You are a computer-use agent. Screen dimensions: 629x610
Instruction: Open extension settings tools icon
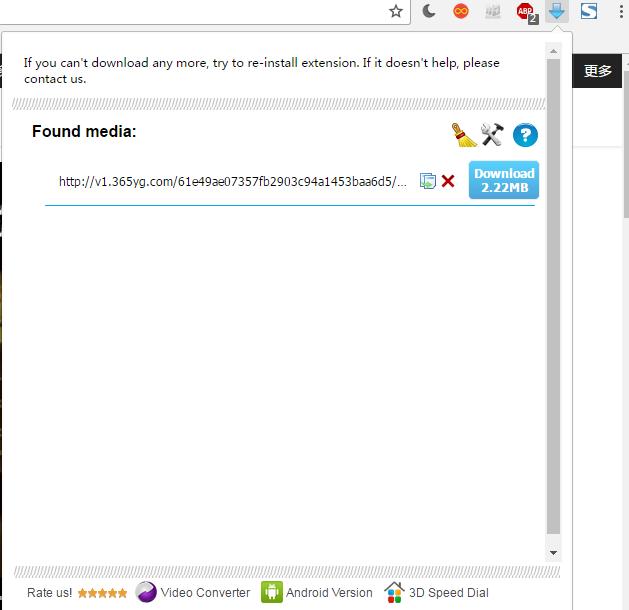point(492,134)
